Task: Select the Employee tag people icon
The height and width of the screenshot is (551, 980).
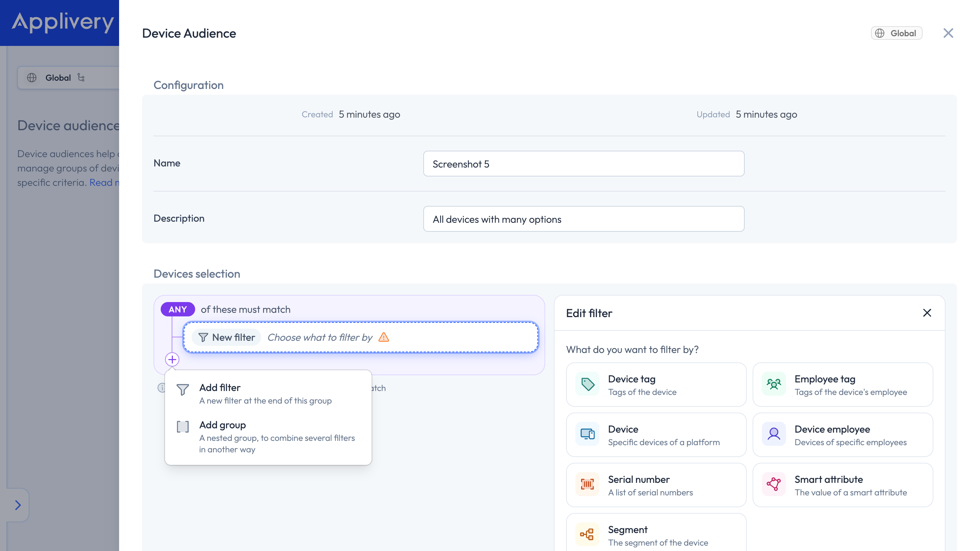Action: coord(774,384)
